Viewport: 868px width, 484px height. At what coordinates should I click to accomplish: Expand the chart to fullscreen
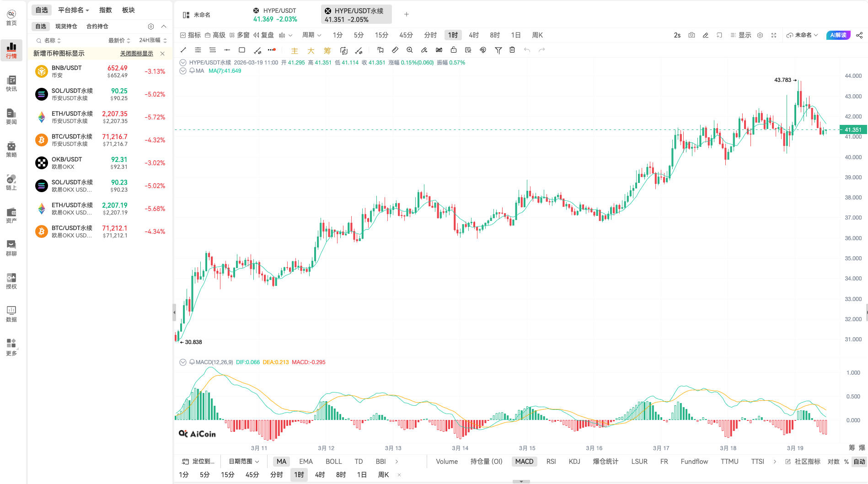[773, 35]
